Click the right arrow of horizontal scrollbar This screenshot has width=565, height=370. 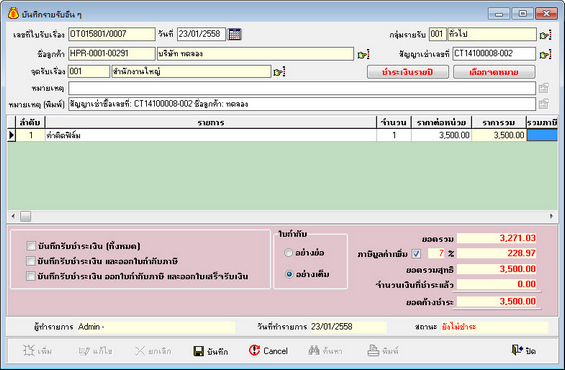pyautogui.click(x=551, y=216)
